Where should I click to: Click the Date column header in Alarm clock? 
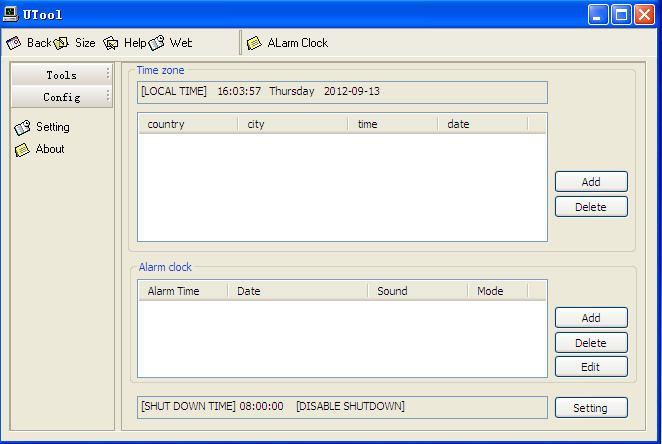pos(298,291)
